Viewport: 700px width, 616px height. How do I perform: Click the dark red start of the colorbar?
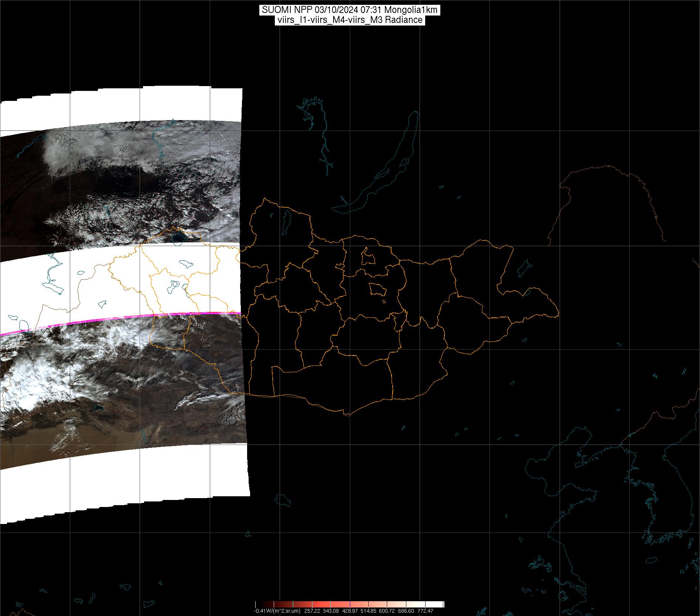pos(259,605)
